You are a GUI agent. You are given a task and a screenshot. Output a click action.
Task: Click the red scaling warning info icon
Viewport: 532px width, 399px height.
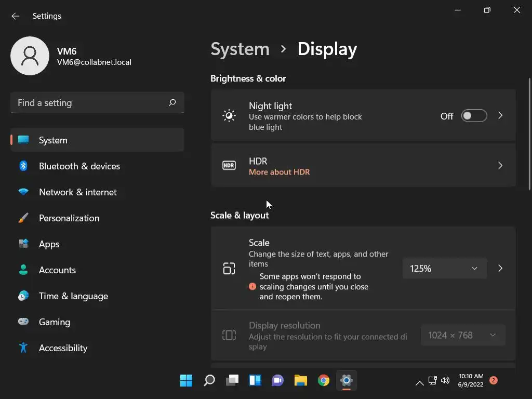tap(252, 286)
